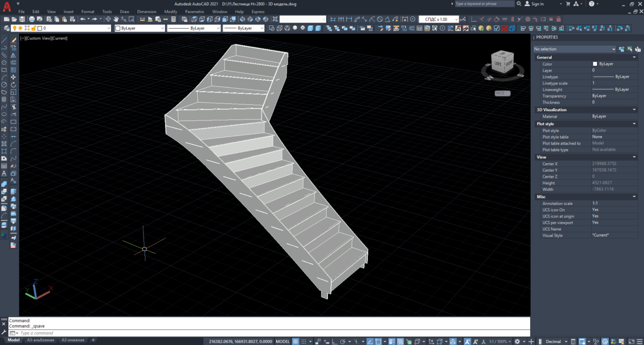The width and height of the screenshot is (644, 345).
Task: Select the Multiline Text A tool
Action: (4, 173)
